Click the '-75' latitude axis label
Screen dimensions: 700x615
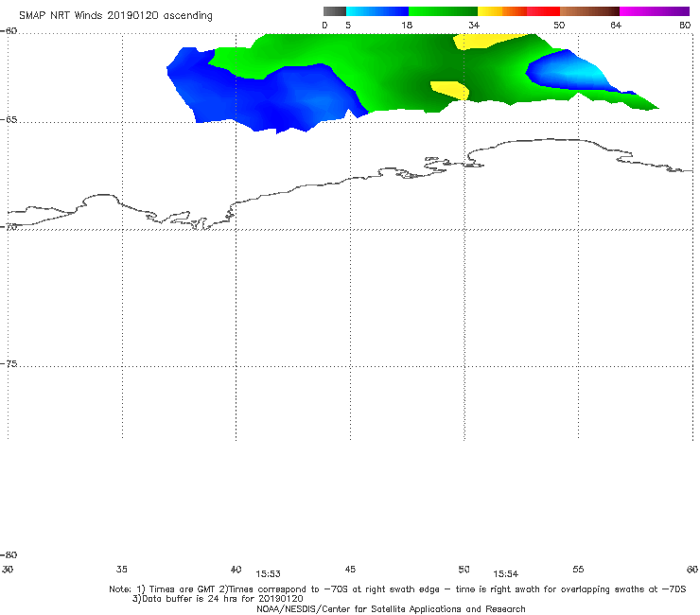pos(9,364)
